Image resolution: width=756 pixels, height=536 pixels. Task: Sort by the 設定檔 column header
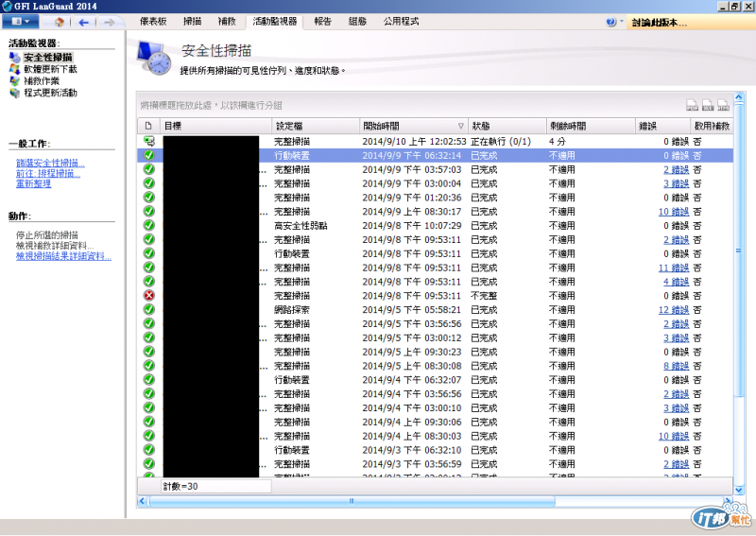point(316,126)
